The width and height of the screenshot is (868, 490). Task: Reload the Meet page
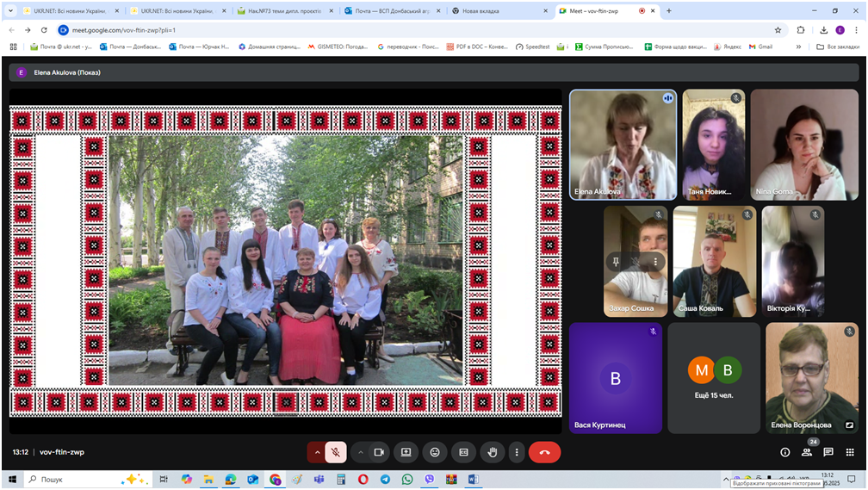click(x=44, y=30)
